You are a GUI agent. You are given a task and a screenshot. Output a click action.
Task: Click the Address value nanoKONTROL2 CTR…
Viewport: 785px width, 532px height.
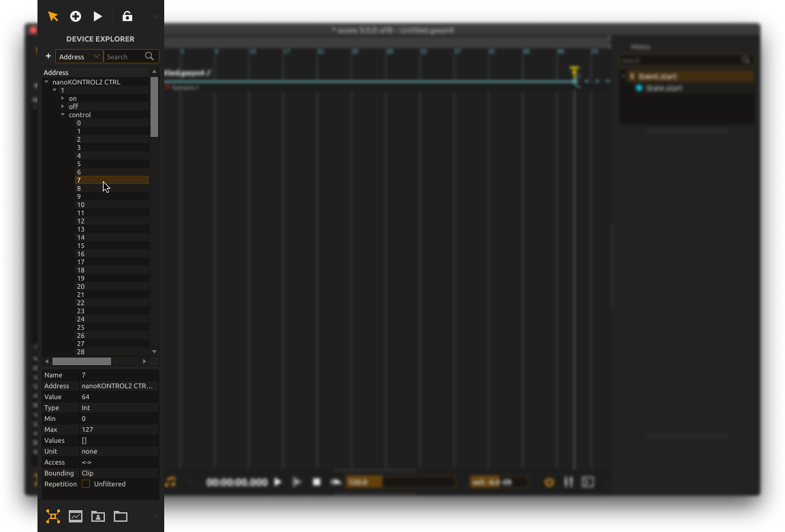[x=119, y=386]
